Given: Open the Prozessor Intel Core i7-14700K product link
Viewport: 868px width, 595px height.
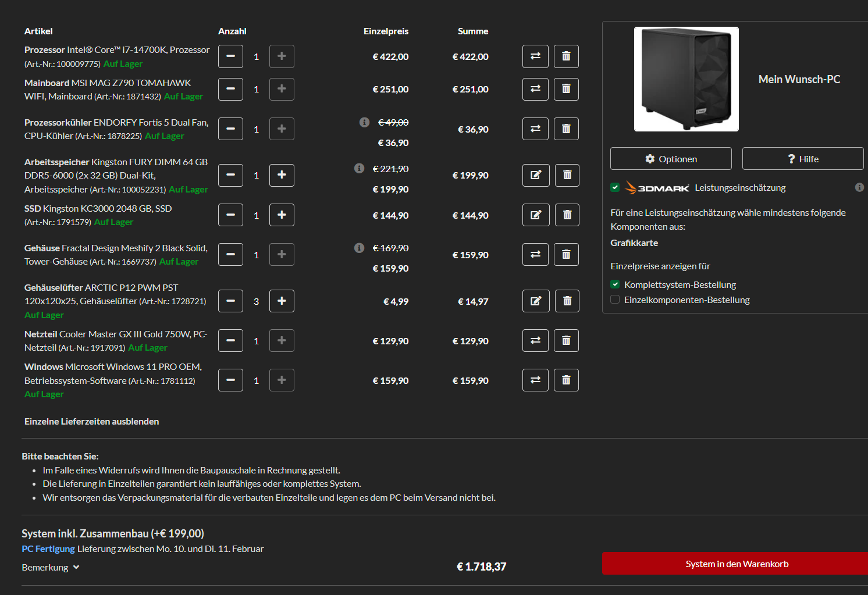Looking at the screenshot, I should click(117, 56).
